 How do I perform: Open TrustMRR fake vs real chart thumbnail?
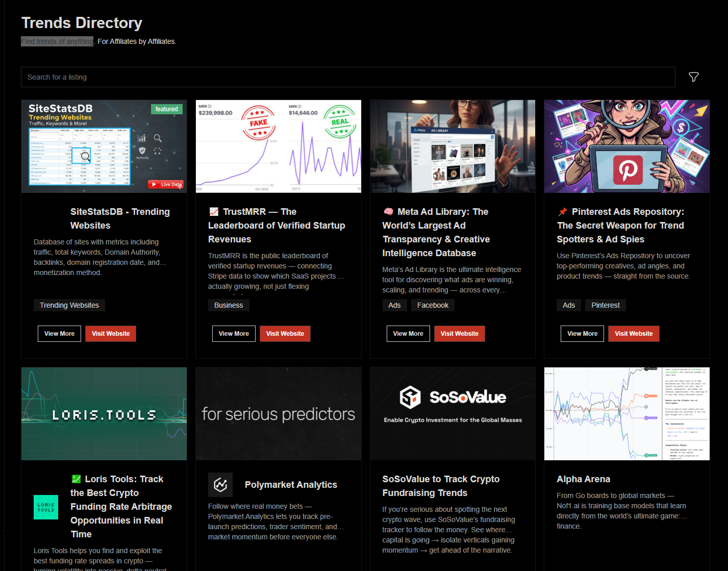279,146
